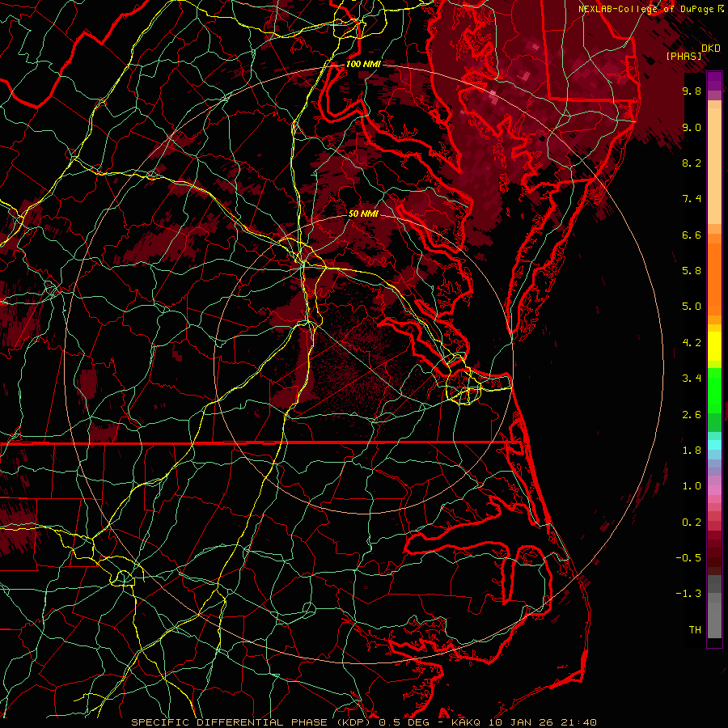Image resolution: width=728 pixels, height=728 pixels.
Task: Click the TH threshold label on scale
Action: (x=695, y=630)
